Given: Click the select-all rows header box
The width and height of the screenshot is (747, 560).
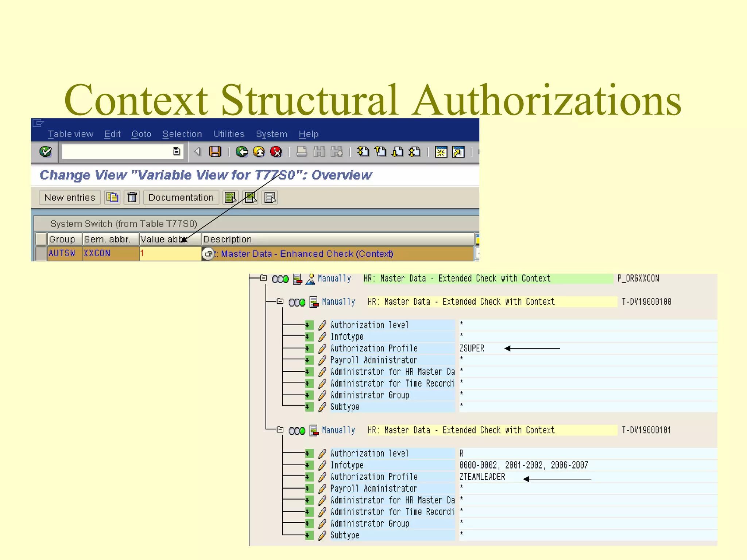Looking at the screenshot, I should coord(41,239).
